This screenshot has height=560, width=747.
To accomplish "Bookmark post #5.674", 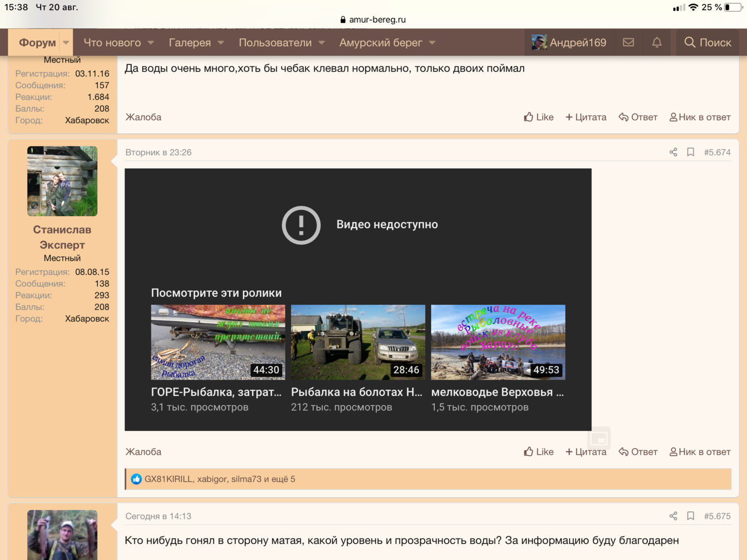I will tap(690, 152).
